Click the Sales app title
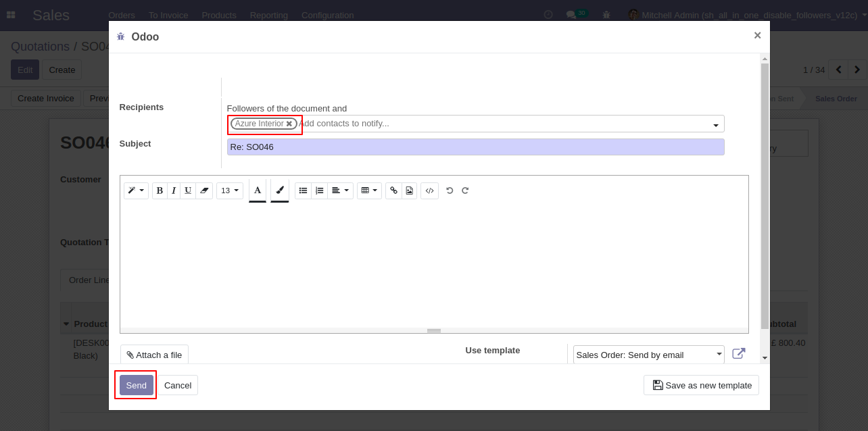868x431 pixels. point(51,15)
